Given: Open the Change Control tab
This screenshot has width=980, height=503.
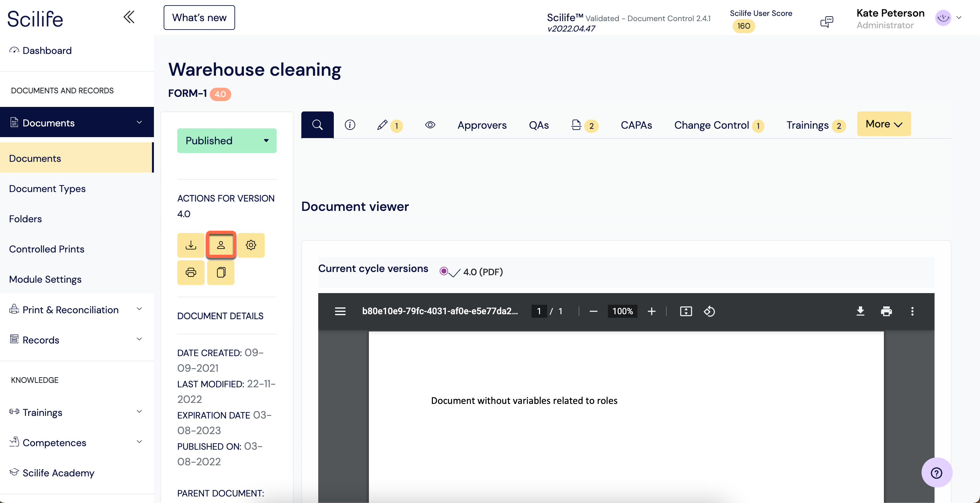Looking at the screenshot, I should click(712, 125).
